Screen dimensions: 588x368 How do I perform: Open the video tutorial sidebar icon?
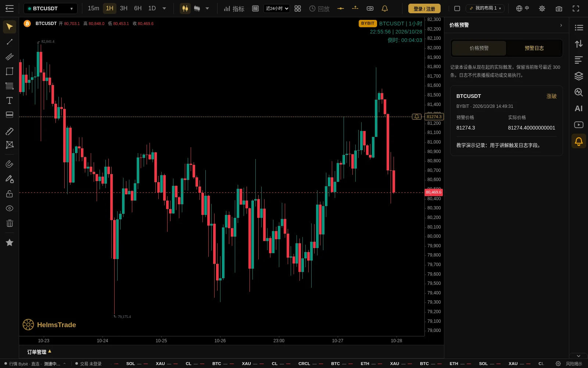(x=579, y=125)
